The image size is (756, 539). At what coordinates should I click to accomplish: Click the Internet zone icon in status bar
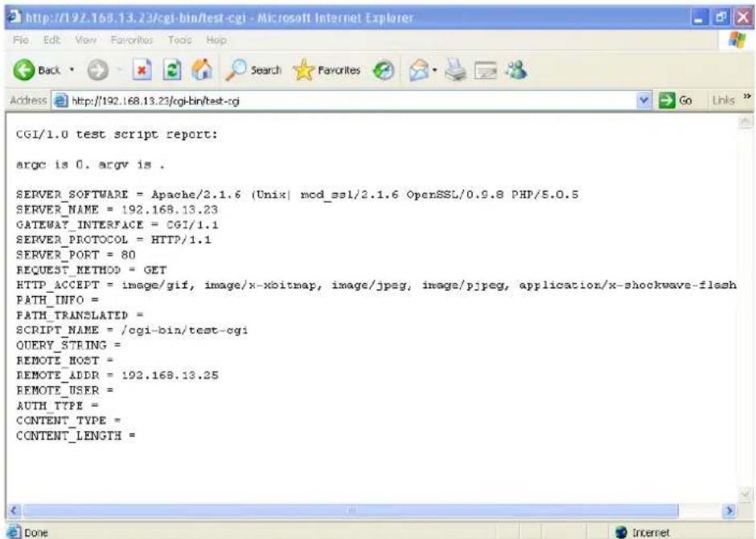pos(621,533)
